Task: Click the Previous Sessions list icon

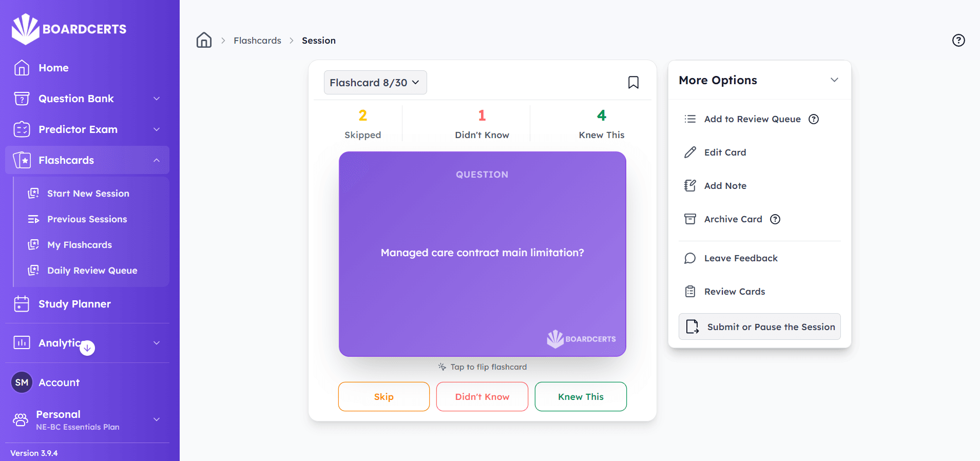Action: pyautogui.click(x=33, y=219)
